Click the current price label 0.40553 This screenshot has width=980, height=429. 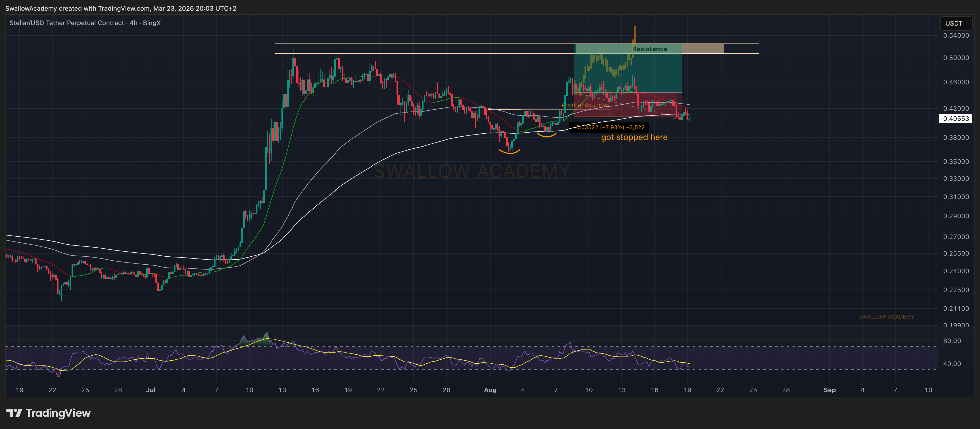point(955,118)
